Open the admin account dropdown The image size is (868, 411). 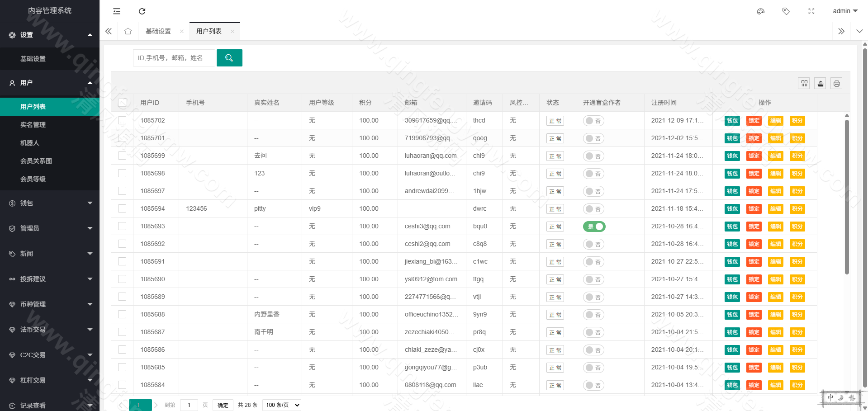pyautogui.click(x=845, y=11)
